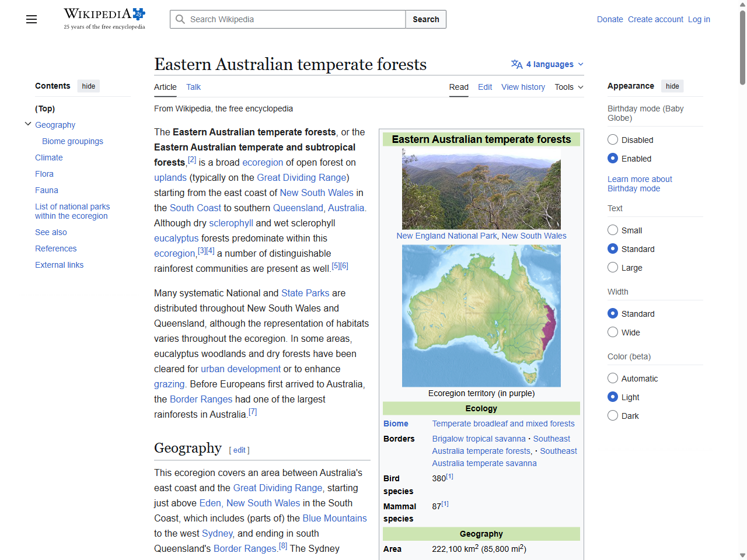Image resolution: width=747 pixels, height=560 pixels.
Task: Click Log in at top right
Action: 699,19
